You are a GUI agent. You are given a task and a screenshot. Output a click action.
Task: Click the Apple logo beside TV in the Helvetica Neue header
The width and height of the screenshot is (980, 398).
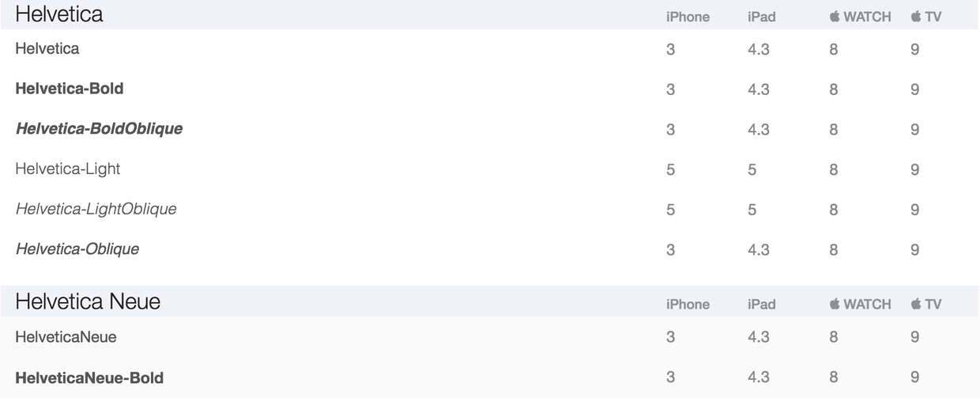coord(916,304)
